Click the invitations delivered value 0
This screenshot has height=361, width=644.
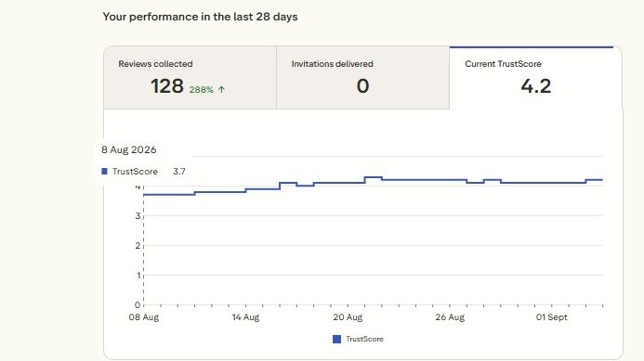(362, 86)
